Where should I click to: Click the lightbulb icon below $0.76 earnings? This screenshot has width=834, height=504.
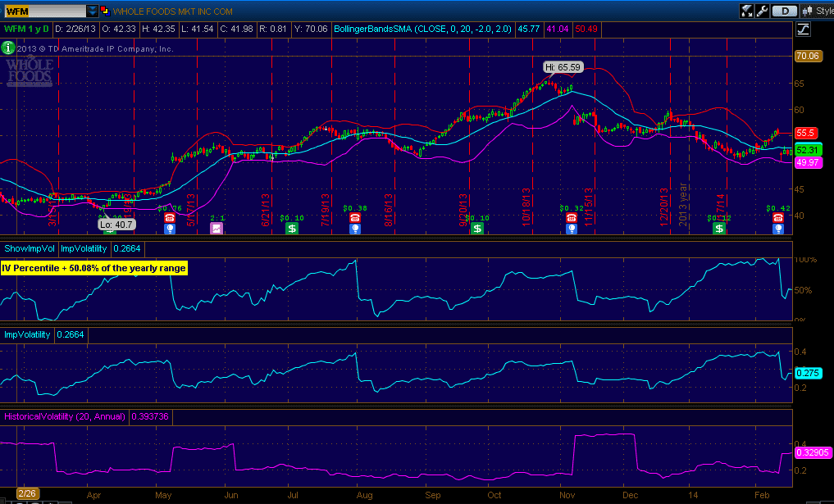[x=170, y=229]
